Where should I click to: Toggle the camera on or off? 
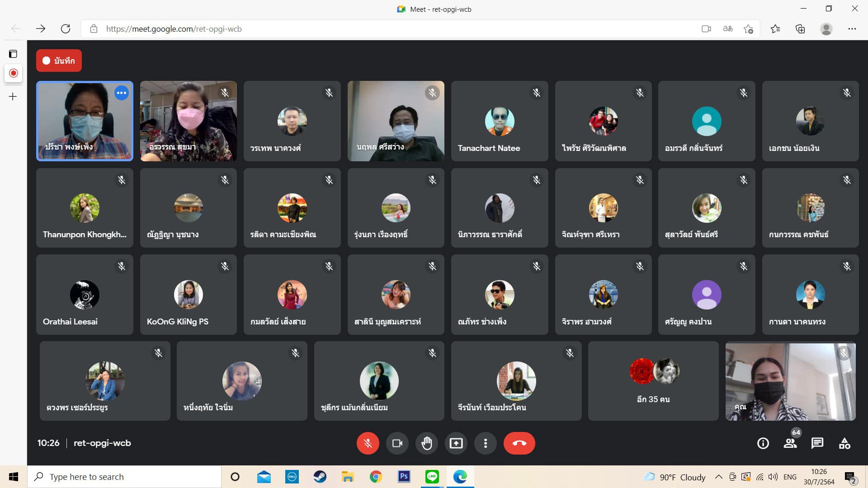coord(397,443)
